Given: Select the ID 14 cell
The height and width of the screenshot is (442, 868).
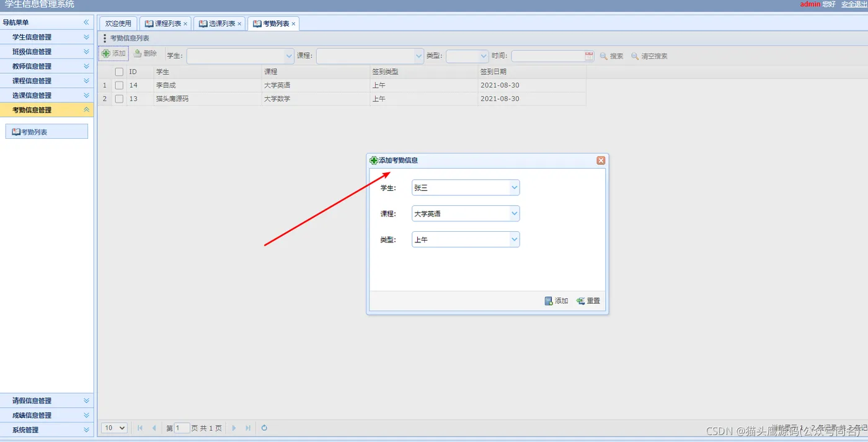Looking at the screenshot, I should [140, 86].
